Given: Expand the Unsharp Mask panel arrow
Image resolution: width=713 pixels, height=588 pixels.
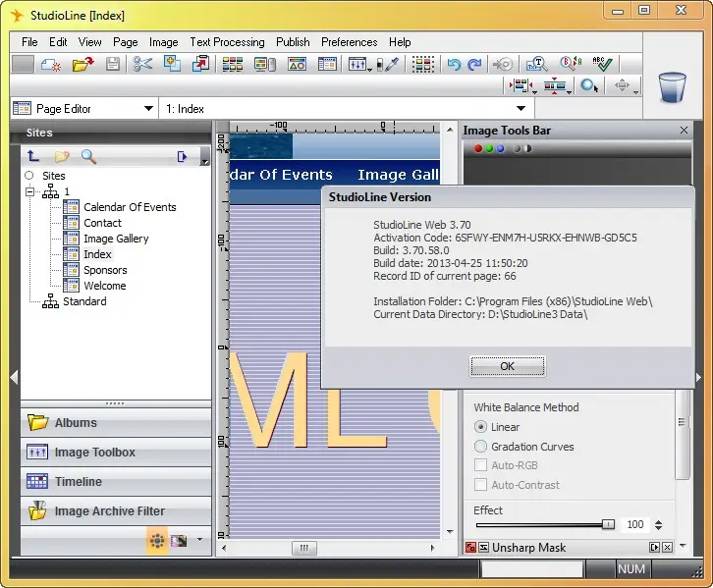Looking at the screenshot, I should [654, 547].
